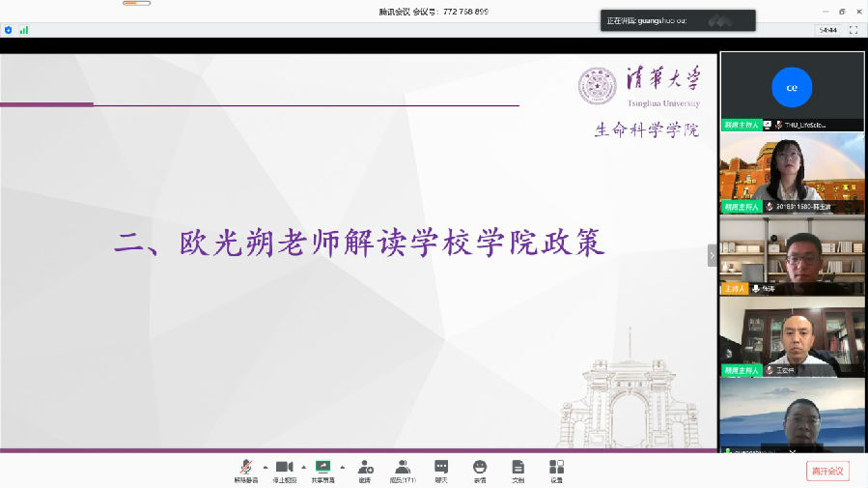Open the chat panel
Image resolution: width=868 pixels, height=488 pixels.
point(441,469)
